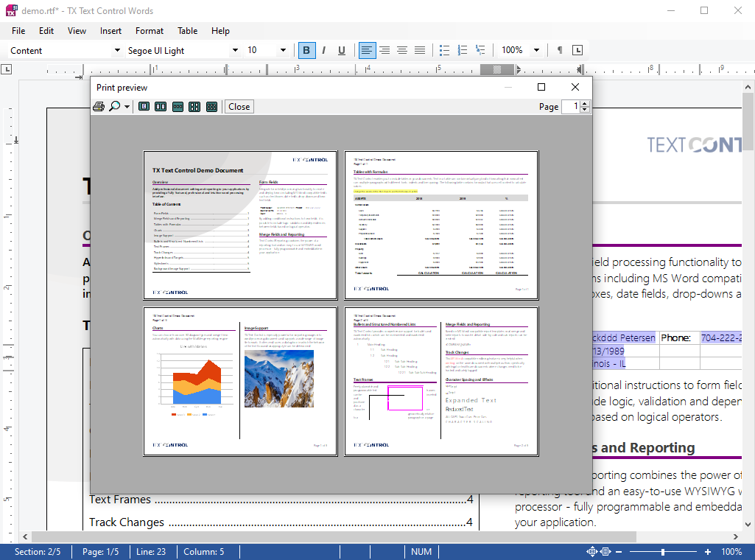Click the printer icon in Print preview
755x560 pixels.
coord(99,107)
